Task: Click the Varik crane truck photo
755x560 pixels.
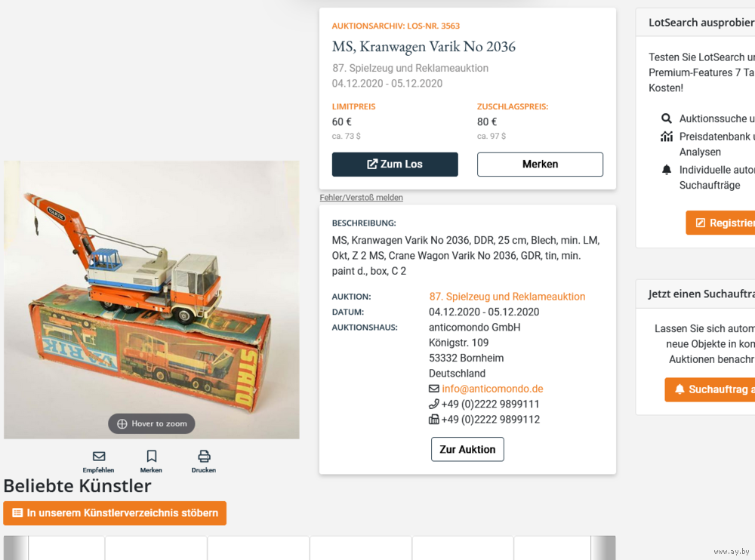Action: point(151,300)
